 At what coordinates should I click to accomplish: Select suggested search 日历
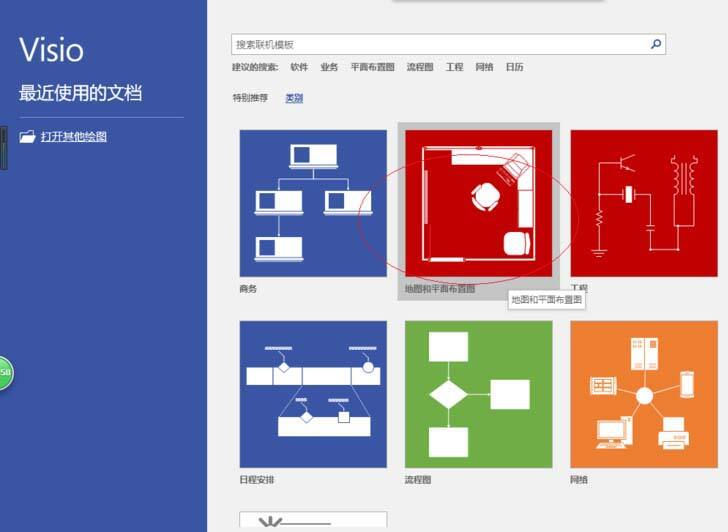tap(514, 67)
